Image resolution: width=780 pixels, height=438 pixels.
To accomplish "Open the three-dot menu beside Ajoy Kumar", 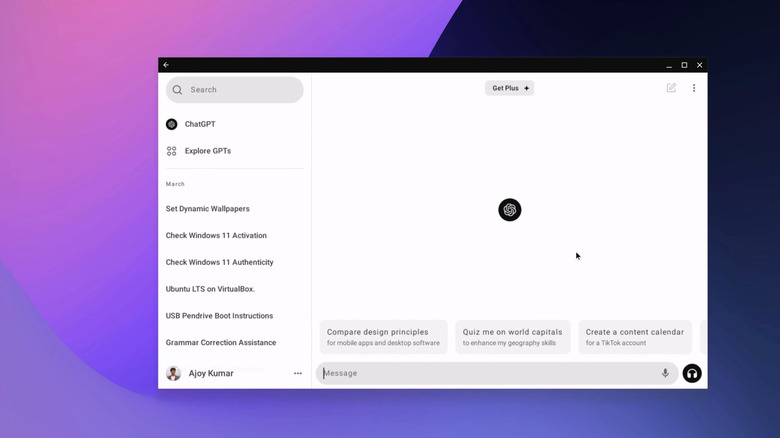I will tap(297, 373).
